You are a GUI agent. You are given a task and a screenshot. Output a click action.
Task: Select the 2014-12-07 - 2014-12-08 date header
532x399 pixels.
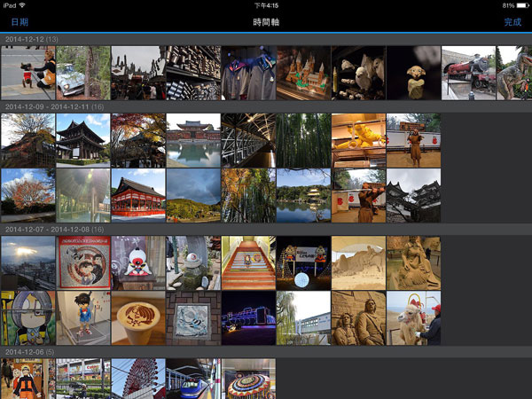pyautogui.click(x=53, y=229)
